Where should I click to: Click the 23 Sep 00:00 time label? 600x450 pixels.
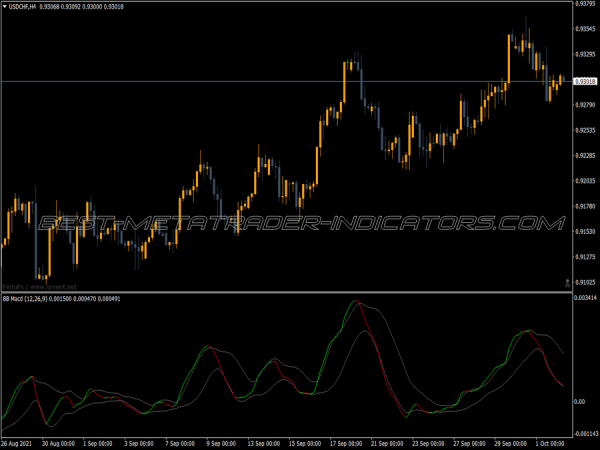[428, 444]
